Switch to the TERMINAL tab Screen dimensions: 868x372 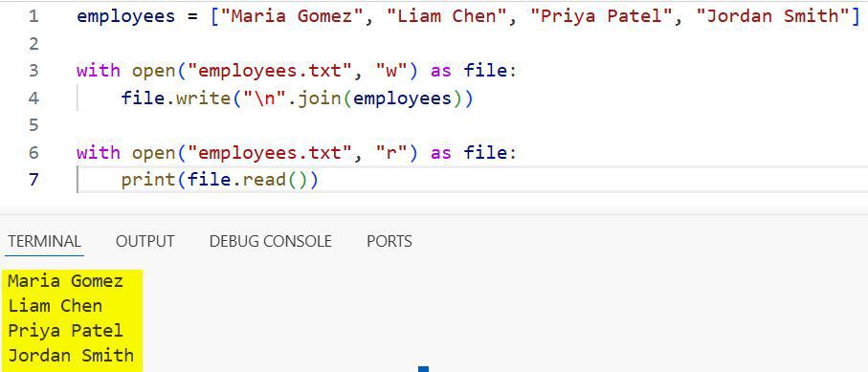coord(44,241)
